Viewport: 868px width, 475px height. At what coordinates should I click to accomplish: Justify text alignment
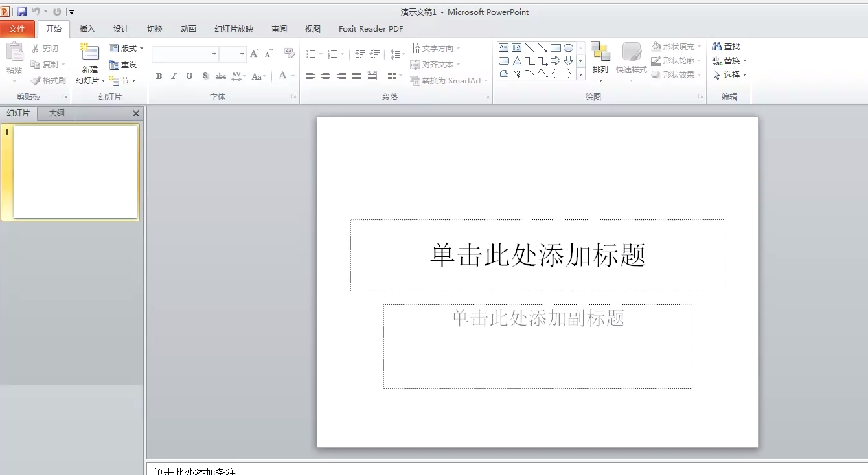pyautogui.click(x=356, y=76)
